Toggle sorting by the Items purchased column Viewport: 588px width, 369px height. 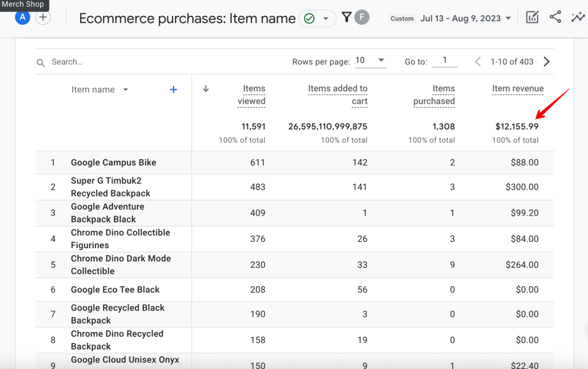coord(434,95)
